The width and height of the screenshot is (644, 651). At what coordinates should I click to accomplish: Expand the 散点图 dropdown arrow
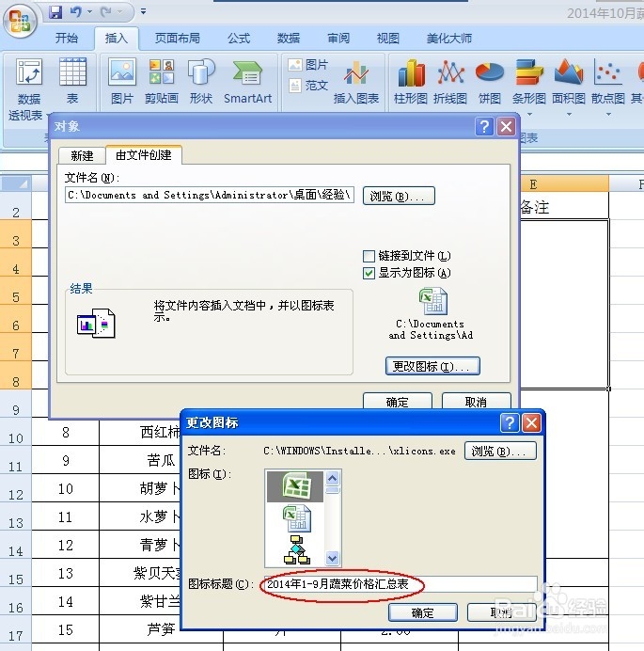click(x=608, y=114)
